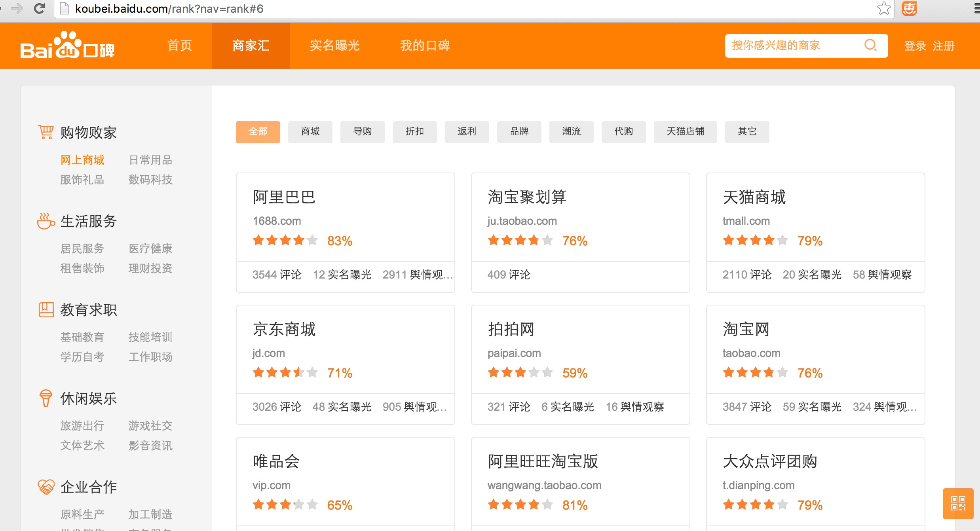The image size is (980, 531).
Task: Open the 阿里旺旺淘宝版 merchant card title
Action: pyautogui.click(x=543, y=461)
